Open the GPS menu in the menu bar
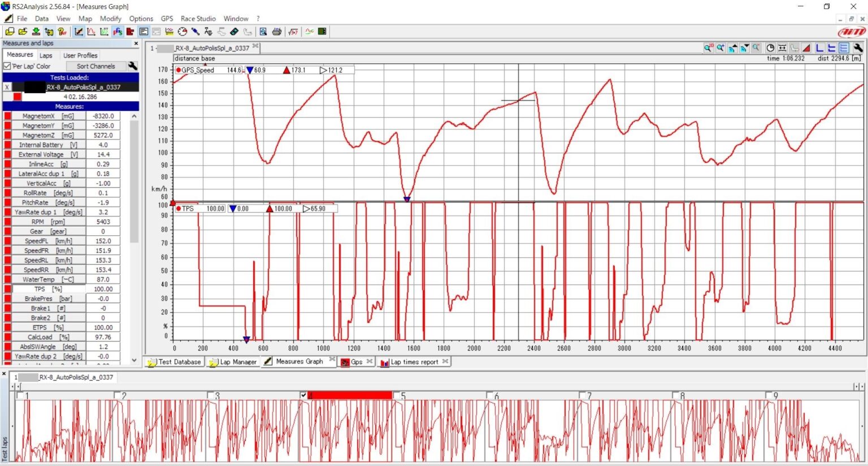The height and width of the screenshot is (466, 868). click(167, 19)
